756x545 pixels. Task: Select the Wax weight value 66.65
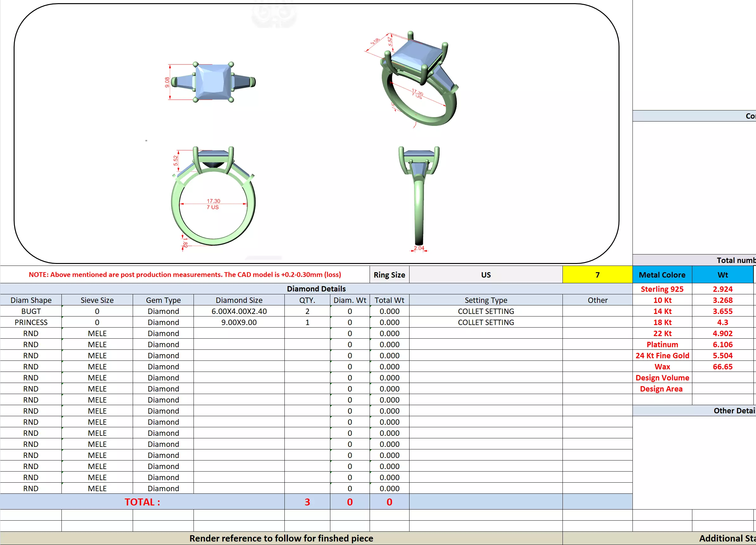(x=722, y=367)
